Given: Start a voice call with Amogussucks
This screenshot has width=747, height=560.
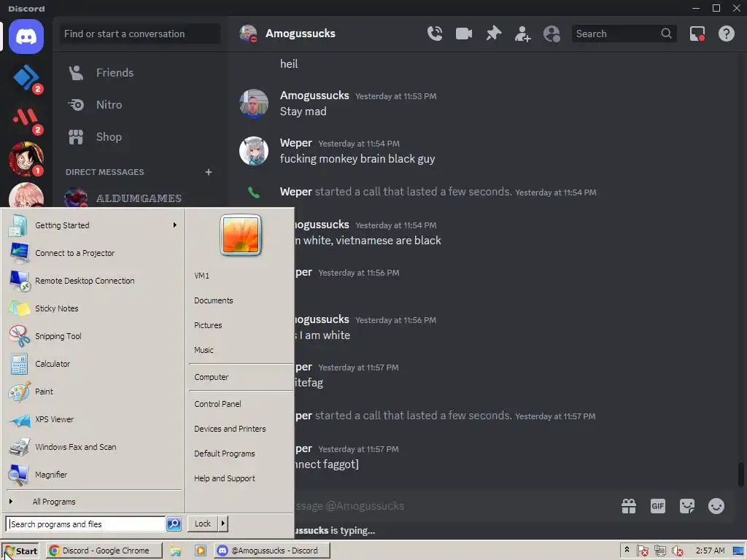Looking at the screenshot, I should pyautogui.click(x=435, y=34).
